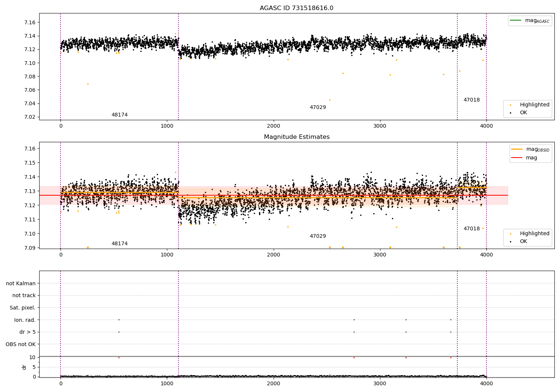This screenshot has height=392, width=560.
Task: Select 'OK' legend entry in Magnitude Estimates plot
Action: pos(523,241)
